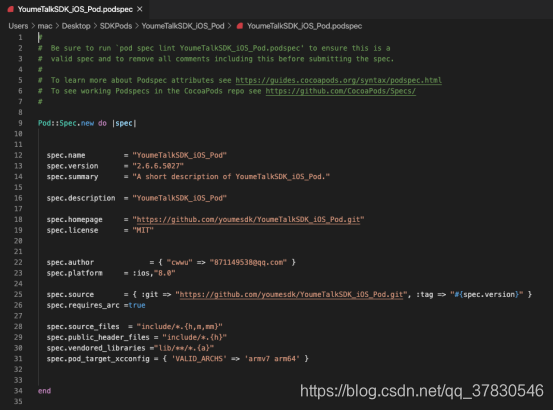Screen dimensions: 554x410
Task: Click on spec.platform text
Action: click(x=75, y=273)
